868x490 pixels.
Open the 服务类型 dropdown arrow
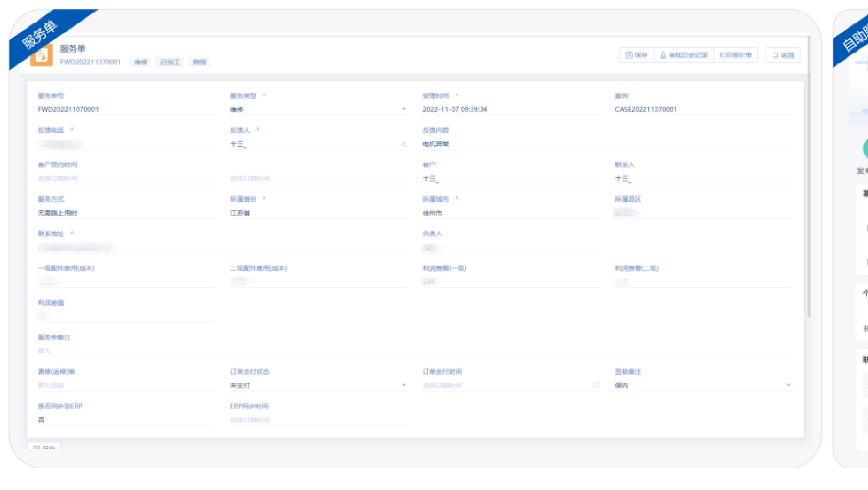pos(404,110)
